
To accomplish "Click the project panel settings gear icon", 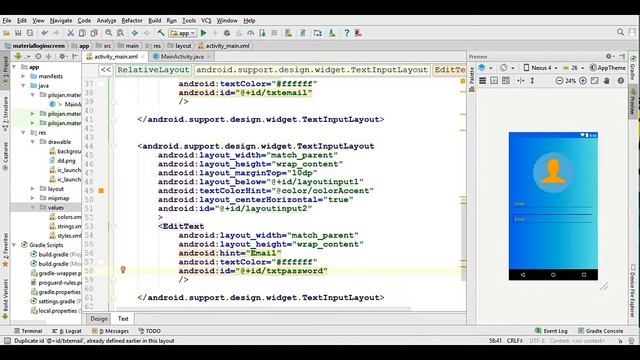I will point(62,56).
